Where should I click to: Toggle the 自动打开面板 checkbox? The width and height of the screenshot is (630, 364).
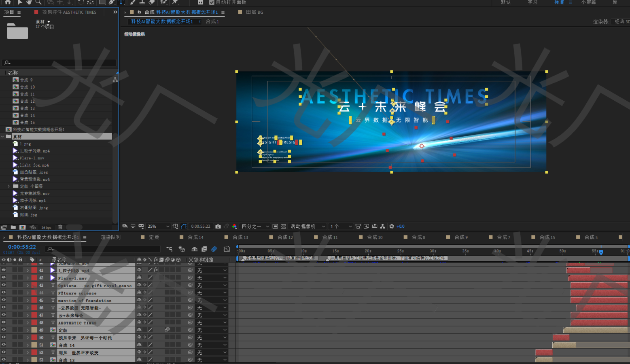tap(212, 2)
